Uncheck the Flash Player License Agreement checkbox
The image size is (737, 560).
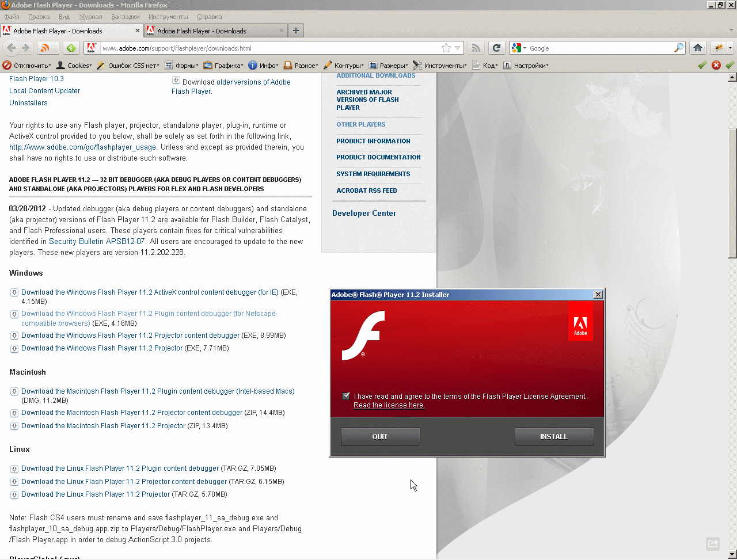point(346,396)
